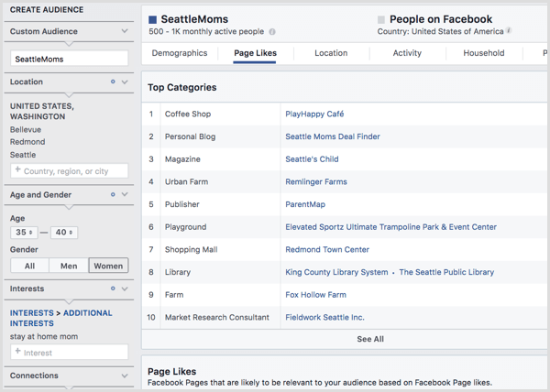Open The Seattle Public Library link
The height and width of the screenshot is (392, 550).
pos(446,272)
